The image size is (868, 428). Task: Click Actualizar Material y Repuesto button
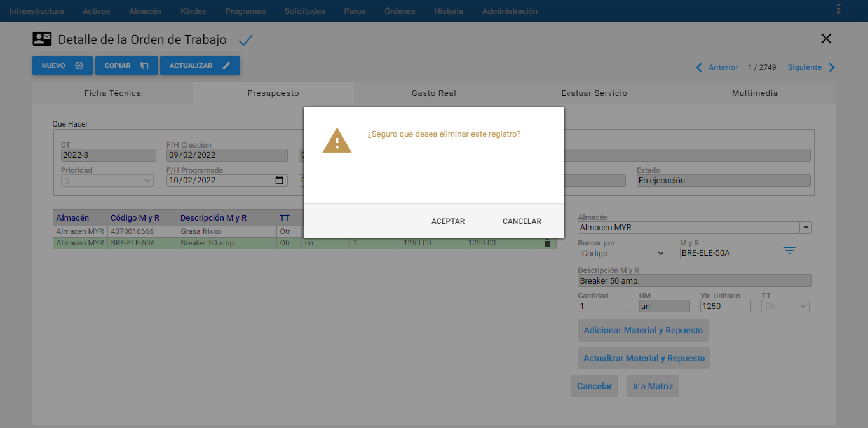[644, 358]
